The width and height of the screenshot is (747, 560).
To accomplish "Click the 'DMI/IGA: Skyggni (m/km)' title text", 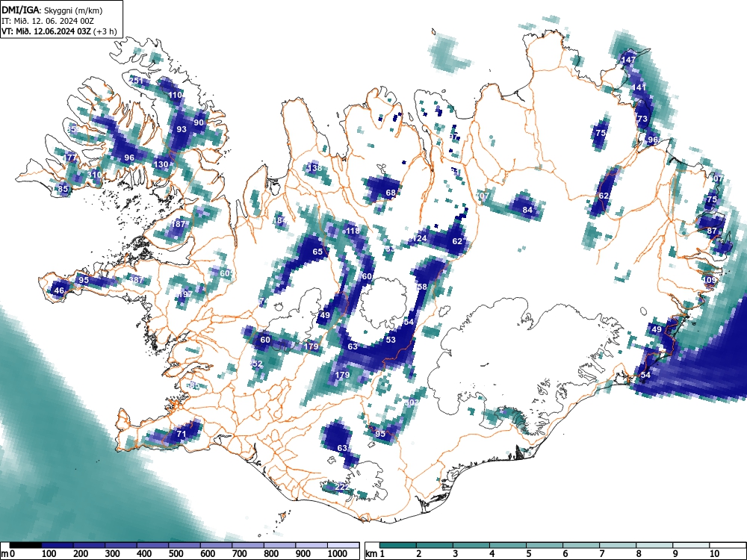I will [52, 10].
